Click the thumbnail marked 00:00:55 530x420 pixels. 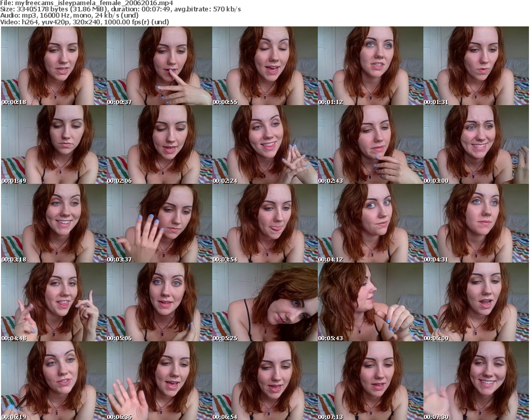point(265,66)
